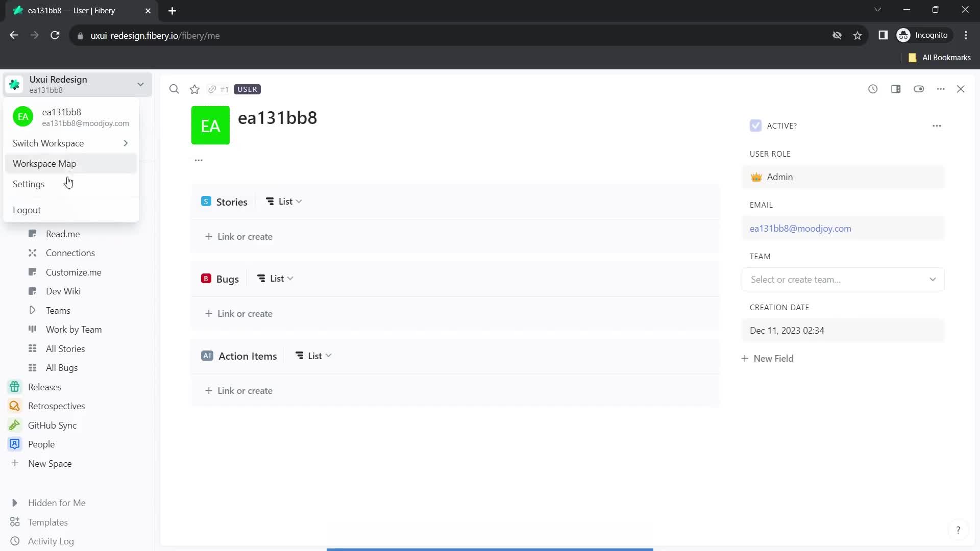The width and height of the screenshot is (980, 551).
Task: Click the Releases icon in sidebar
Action: click(x=15, y=387)
